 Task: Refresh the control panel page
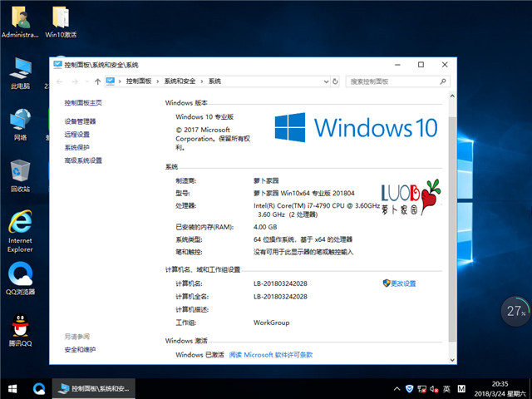point(335,81)
